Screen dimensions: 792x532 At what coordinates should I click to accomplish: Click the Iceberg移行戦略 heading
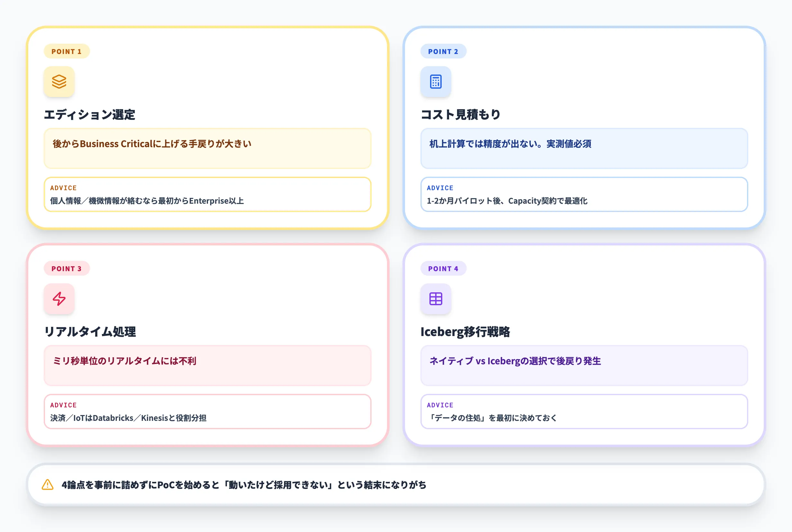click(466, 332)
